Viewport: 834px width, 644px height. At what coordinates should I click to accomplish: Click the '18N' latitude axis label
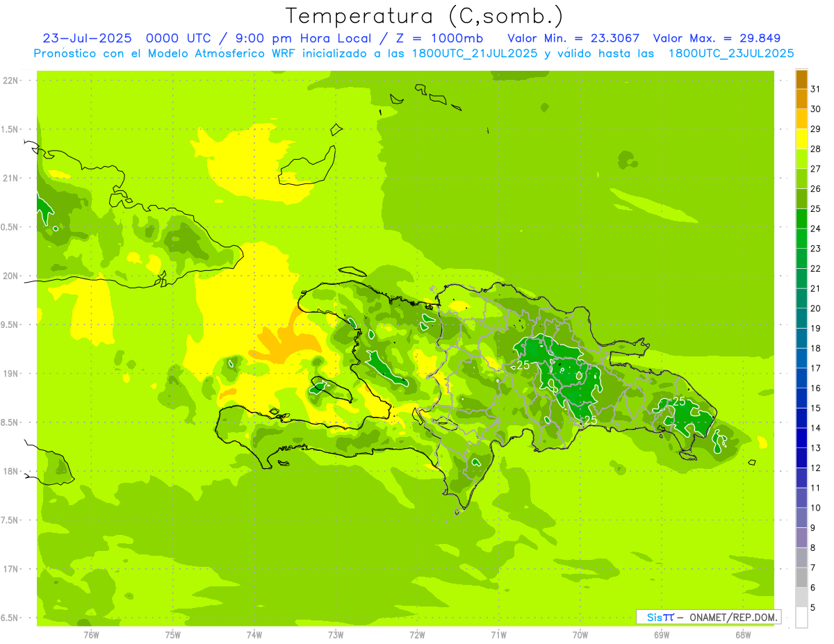[11, 471]
